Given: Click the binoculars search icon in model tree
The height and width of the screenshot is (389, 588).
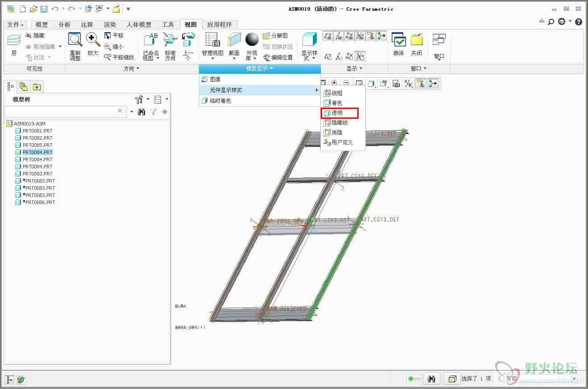Looking at the screenshot, I should click(x=141, y=112).
